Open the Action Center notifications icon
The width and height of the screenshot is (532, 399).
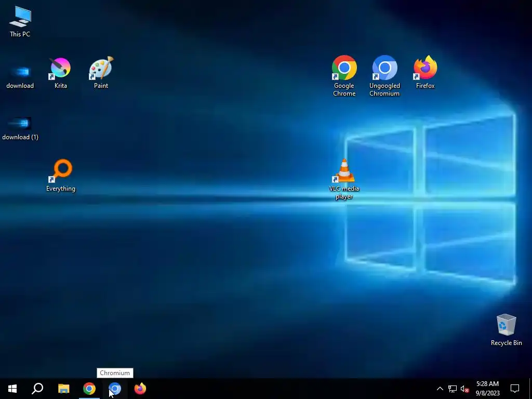tap(515, 389)
